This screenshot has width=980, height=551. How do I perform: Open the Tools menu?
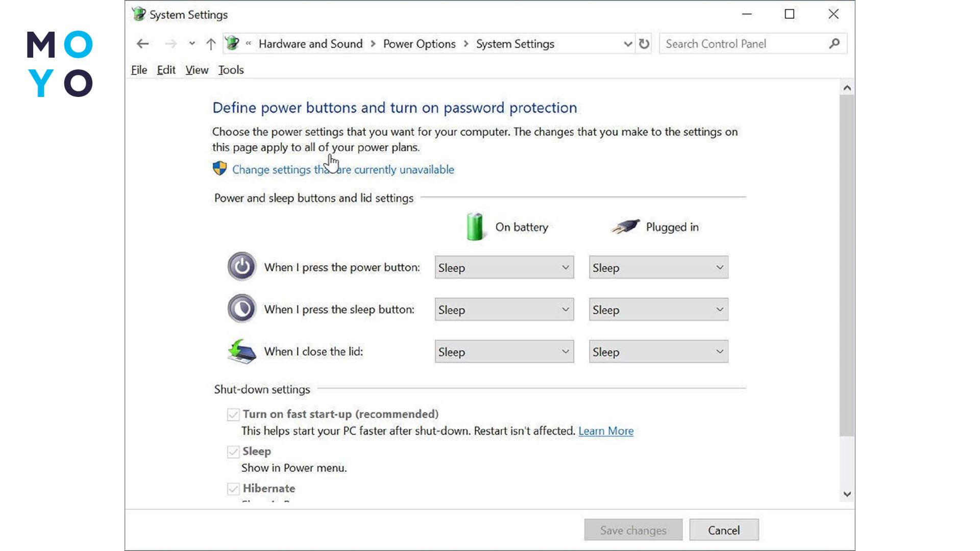[x=231, y=70]
